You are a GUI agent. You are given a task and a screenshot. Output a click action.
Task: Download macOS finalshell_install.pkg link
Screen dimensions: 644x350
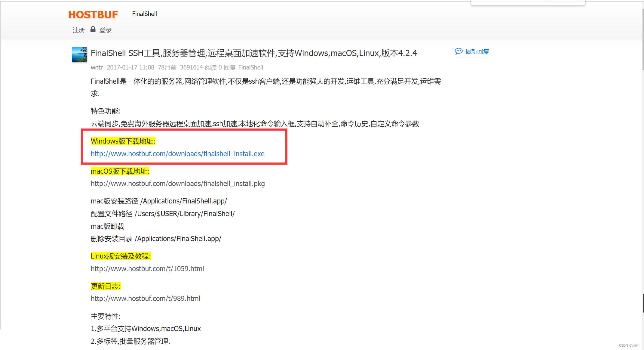click(x=178, y=184)
